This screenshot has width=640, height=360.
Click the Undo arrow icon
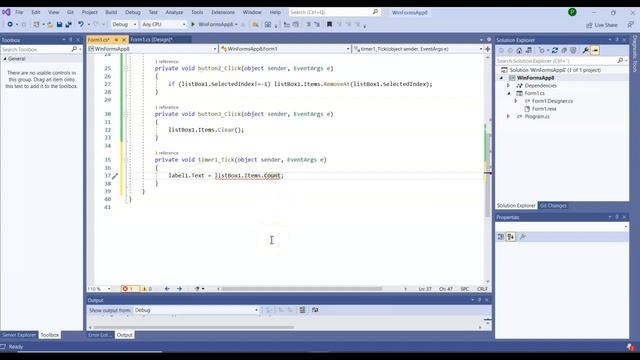click(x=81, y=24)
